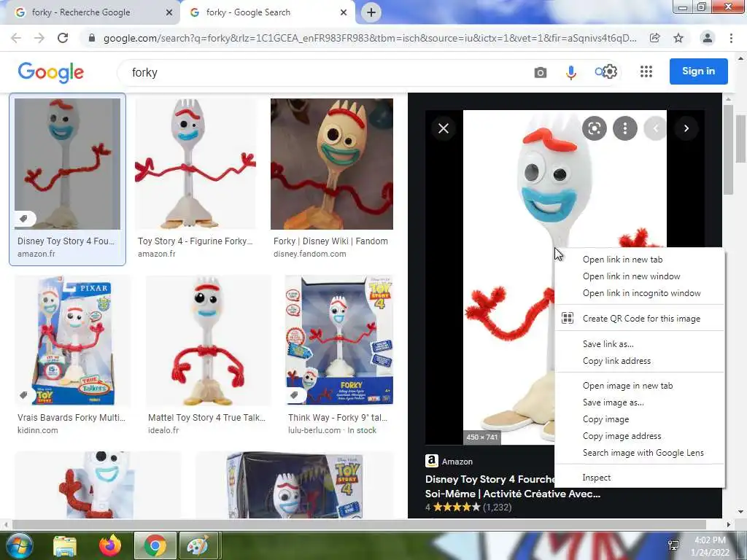This screenshot has width=747, height=560.
Task: Open Chrome profile avatar icon
Action: tap(708, 38)
